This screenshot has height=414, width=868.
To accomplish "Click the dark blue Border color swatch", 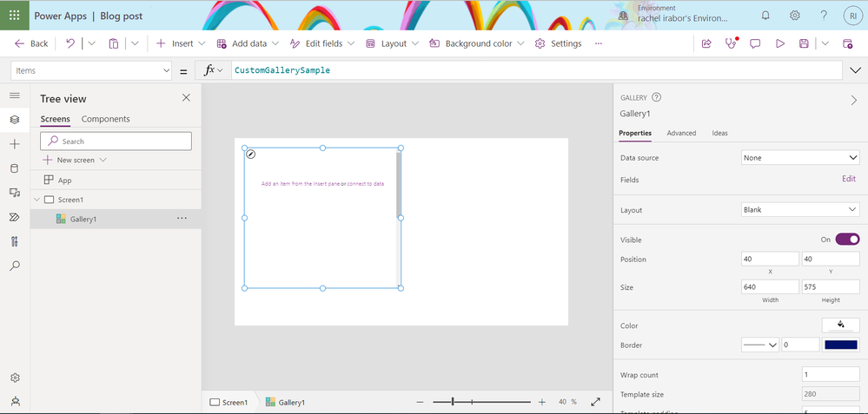I will [841, 345].
